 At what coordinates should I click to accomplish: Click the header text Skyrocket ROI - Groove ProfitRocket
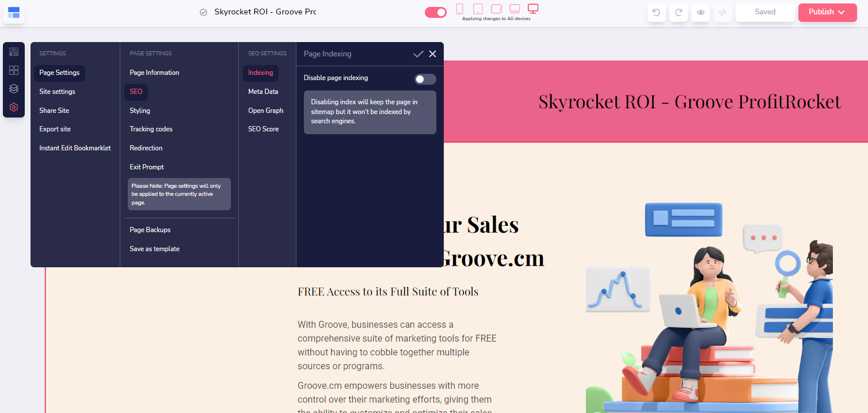pyautogui.click(x=690, y=102)
